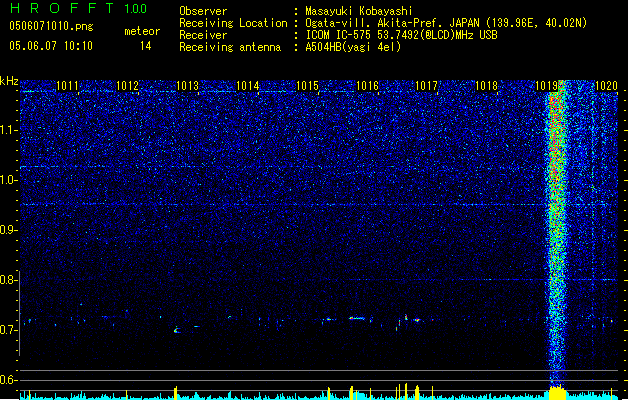Click the 0.6 kHz axis label
Image resolution: width=629 pixels, height=400 pixels.
click(x=9, y=380)
